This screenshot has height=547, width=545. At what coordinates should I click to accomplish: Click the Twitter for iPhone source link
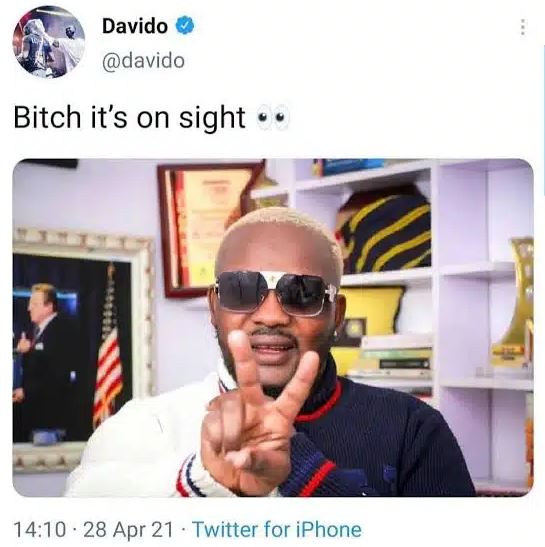point(277,530)
